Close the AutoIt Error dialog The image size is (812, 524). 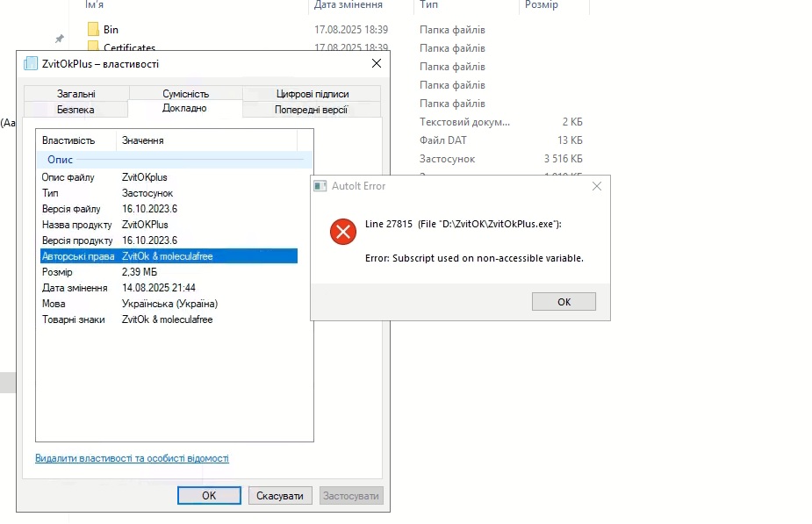(x=597, y=186)
